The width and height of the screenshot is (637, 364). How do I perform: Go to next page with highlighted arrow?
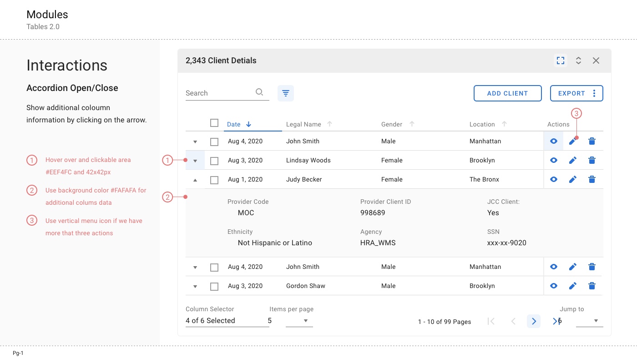pyautogui.click(x=534, y=321)
